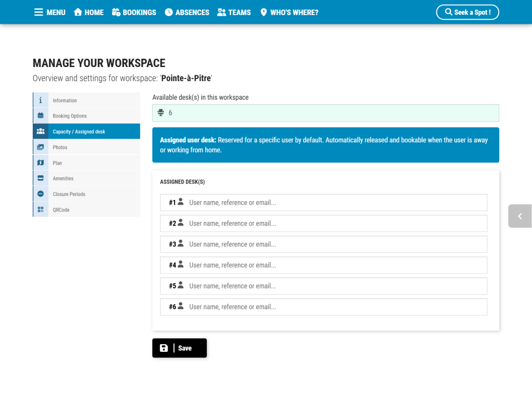Select the Booking Options sidebar tab
Image resolution: width=532 pixels, height=408 pixels.
(x=87, y=116)
